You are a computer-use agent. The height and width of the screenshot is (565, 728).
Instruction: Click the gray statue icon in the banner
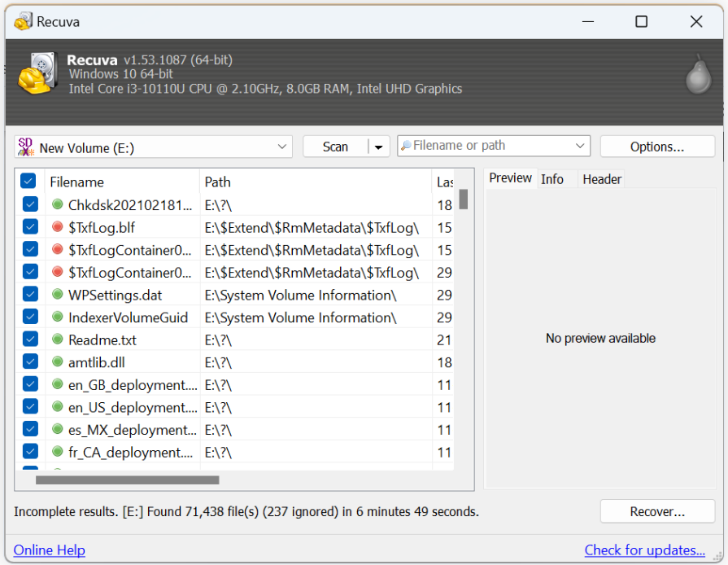[698, 77]
